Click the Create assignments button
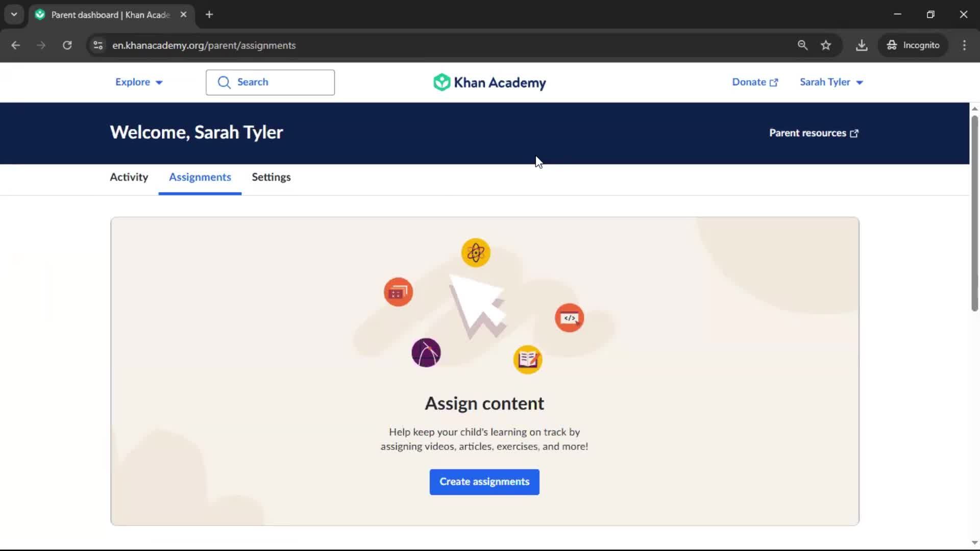The height and width of the screenshot is (551, 980). [x=484, y=482]
